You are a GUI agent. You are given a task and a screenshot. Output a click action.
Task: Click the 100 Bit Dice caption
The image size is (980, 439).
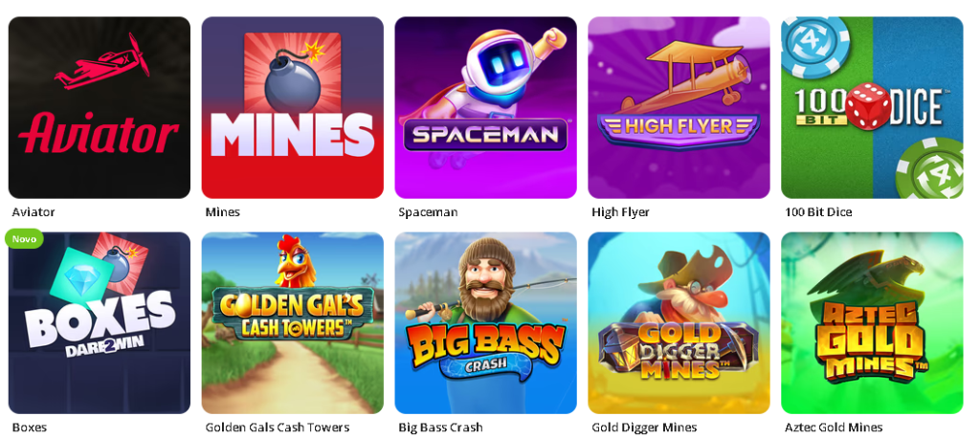click(818, 212)
